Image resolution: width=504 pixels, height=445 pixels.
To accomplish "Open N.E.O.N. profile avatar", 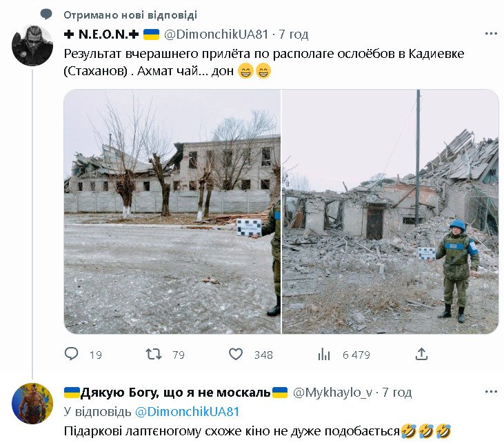I will tap(32, 46).
